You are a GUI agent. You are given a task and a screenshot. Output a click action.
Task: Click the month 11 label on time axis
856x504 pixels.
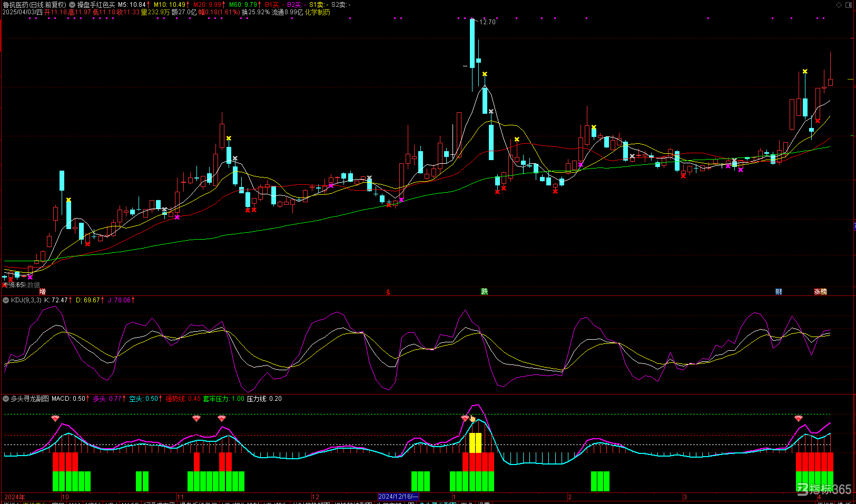coord(181,497)
